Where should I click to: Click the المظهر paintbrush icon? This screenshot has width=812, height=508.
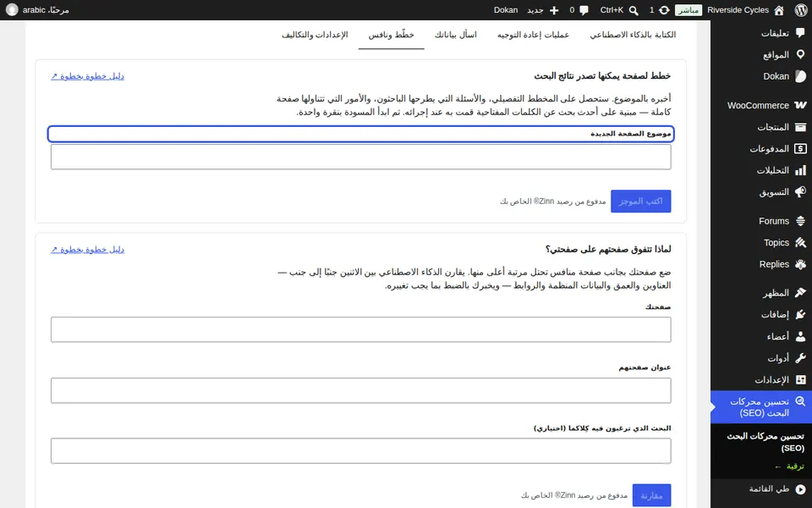click(x=800, y=293)
